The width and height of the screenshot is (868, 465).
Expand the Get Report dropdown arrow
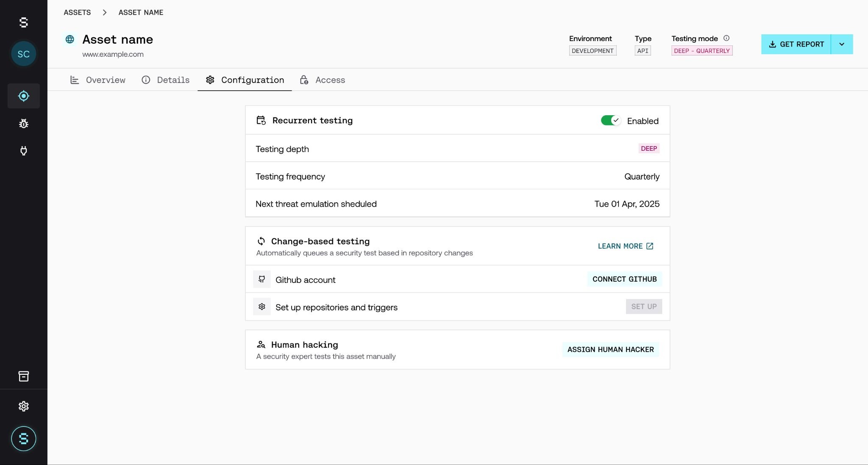tap(842, 44)
